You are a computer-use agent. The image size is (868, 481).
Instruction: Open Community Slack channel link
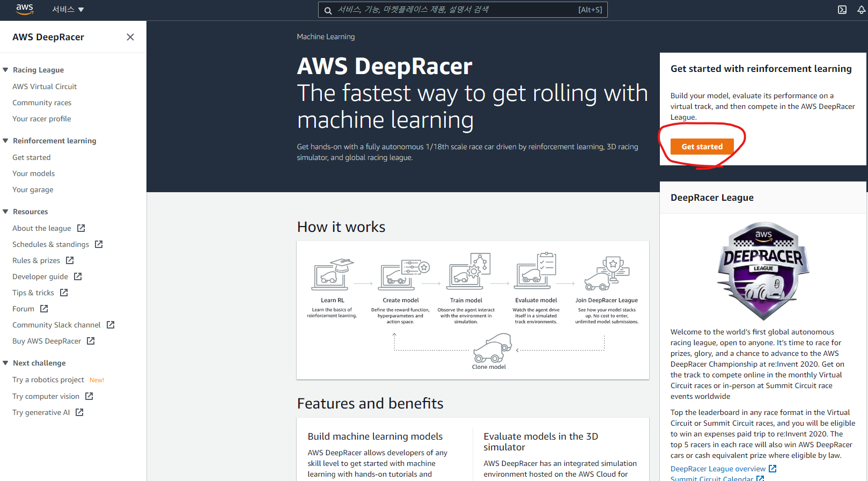coord(56,325)
